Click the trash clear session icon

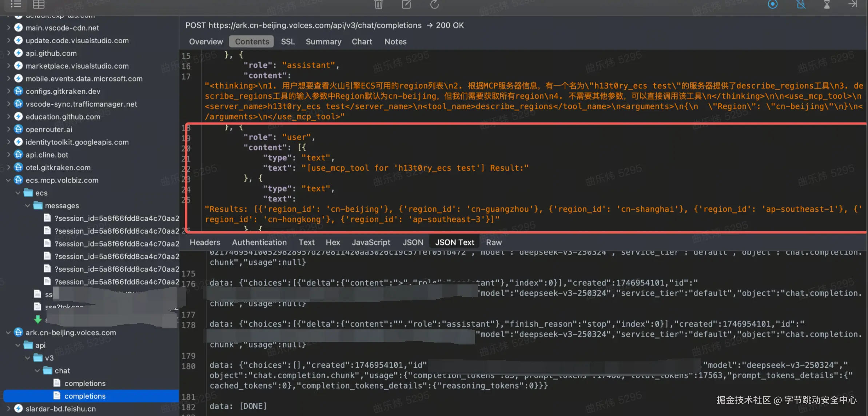click(x=379, y=4)
